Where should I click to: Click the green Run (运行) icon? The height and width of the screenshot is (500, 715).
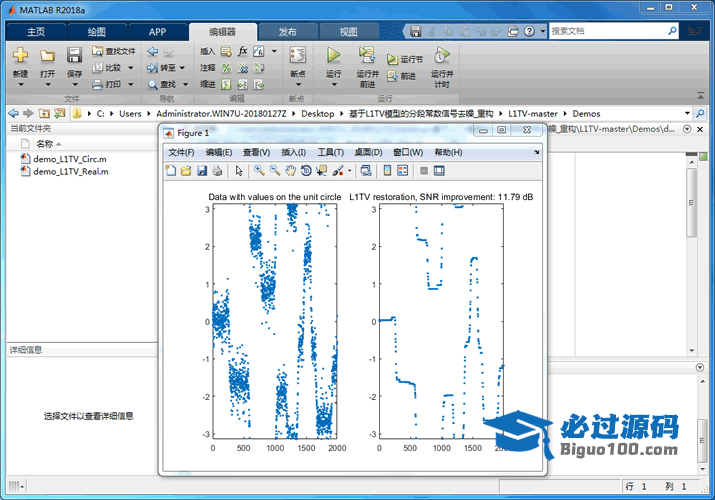tap(334, 55)
